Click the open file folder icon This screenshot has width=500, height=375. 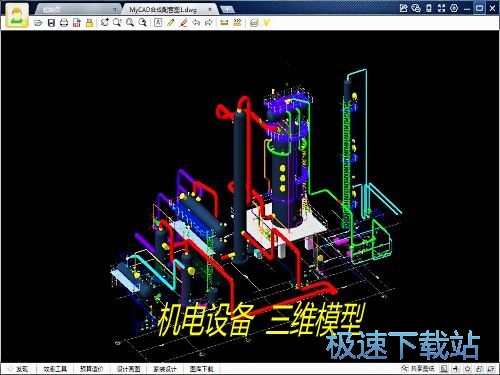coord(38,23)
